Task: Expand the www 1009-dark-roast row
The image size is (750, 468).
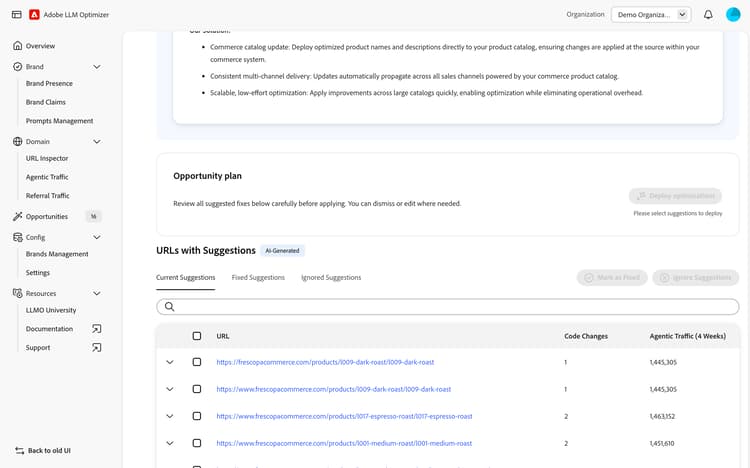Action: [x=170, y=389]
